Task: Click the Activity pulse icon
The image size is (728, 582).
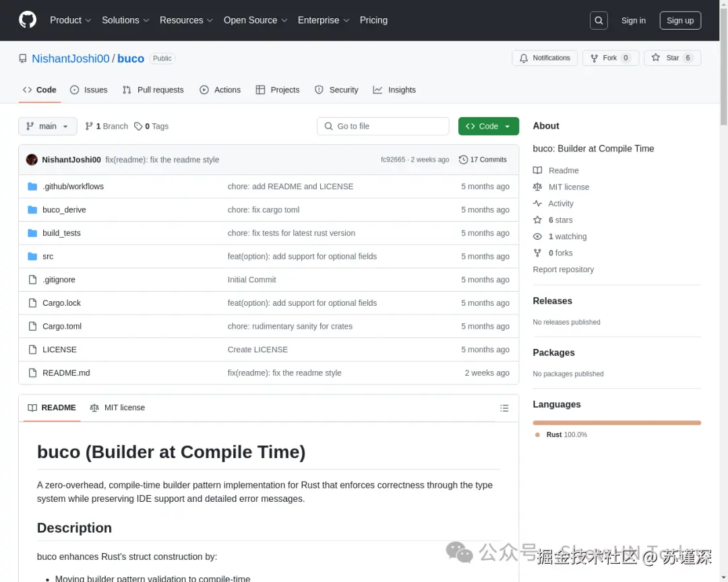Action: [537, 203]
